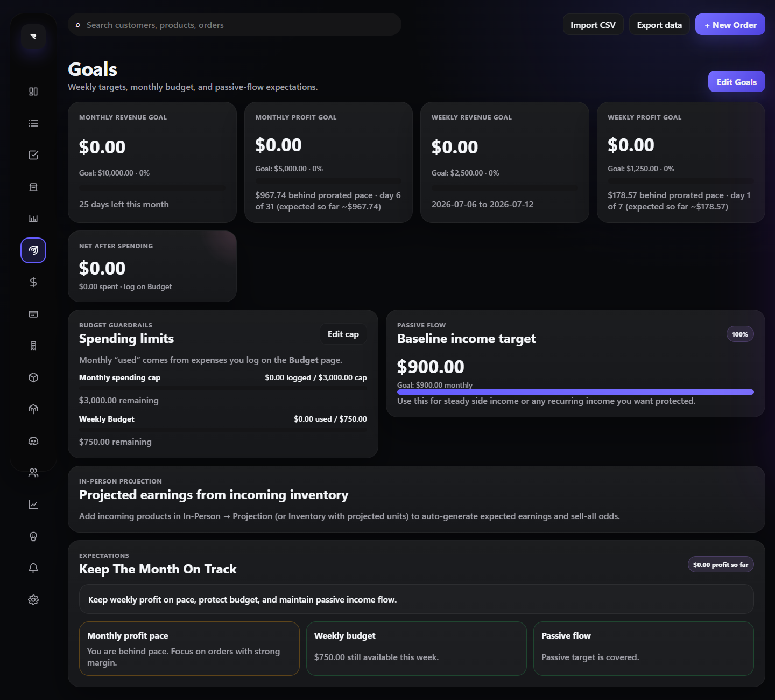Open the lightbulb insights icon in sidebar
Viewport: 775px width, 700px height.
33,536
